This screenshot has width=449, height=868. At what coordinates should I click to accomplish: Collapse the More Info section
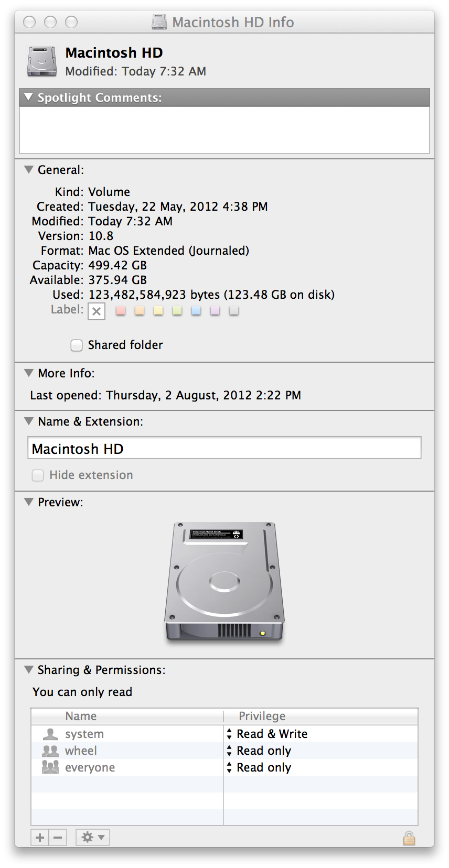coord(29,373)
